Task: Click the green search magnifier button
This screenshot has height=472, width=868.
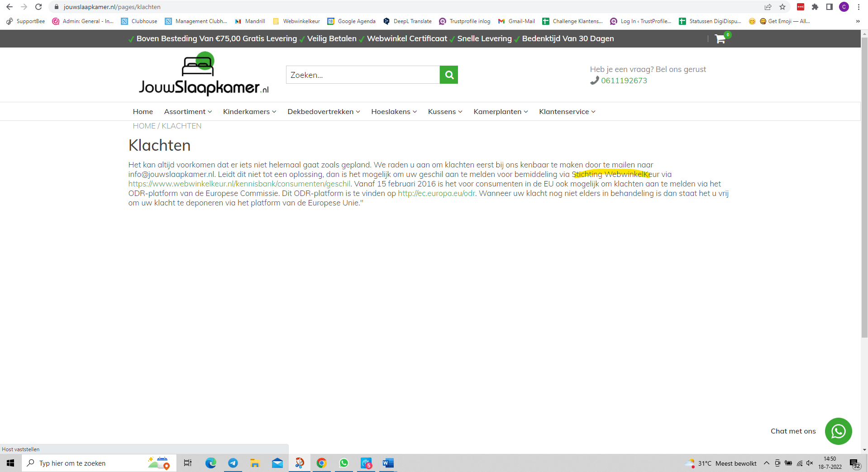Action: tap(449, 75)
